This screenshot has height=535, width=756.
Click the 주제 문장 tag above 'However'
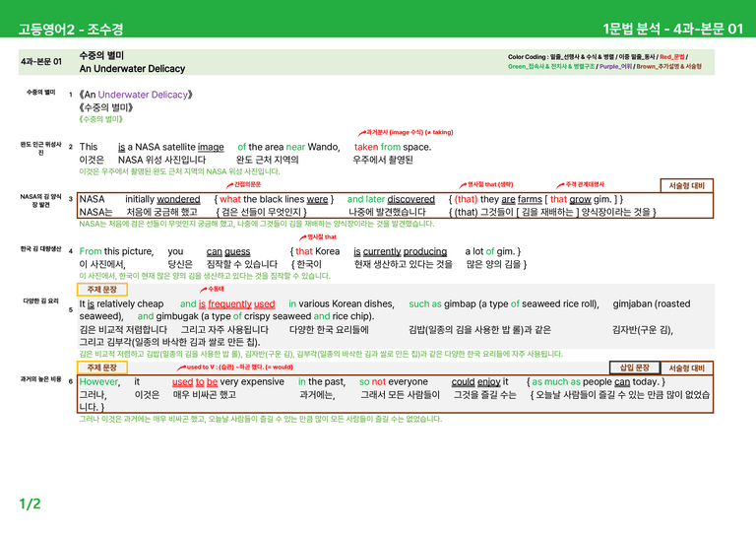pyautogui.click(x=102, y=368)
